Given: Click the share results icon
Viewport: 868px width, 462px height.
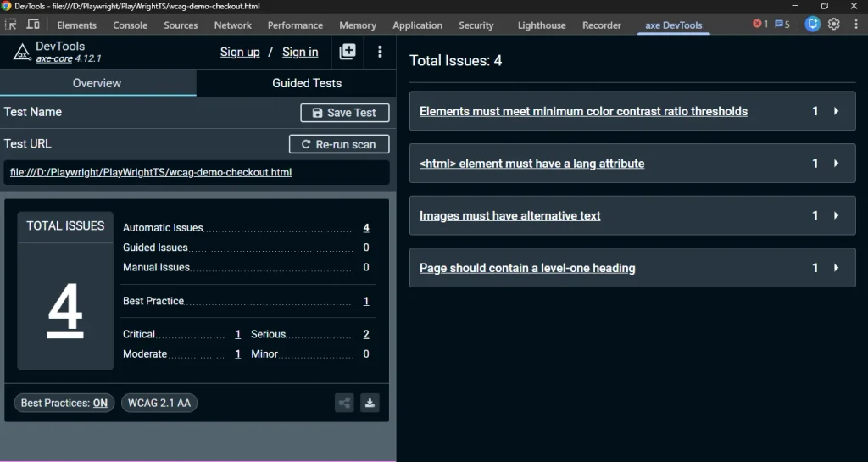Looking at the screenshot, I should click(x=344, y=403).
